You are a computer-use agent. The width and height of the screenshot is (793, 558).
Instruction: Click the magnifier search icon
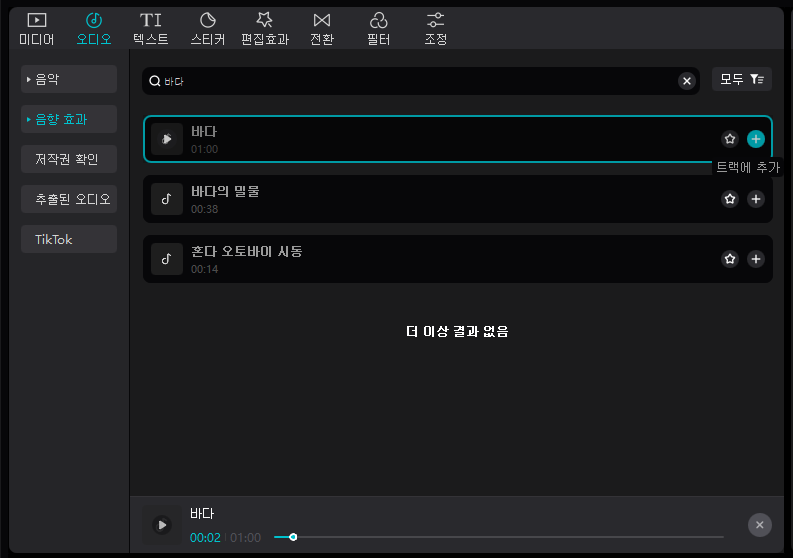[155, 81]
